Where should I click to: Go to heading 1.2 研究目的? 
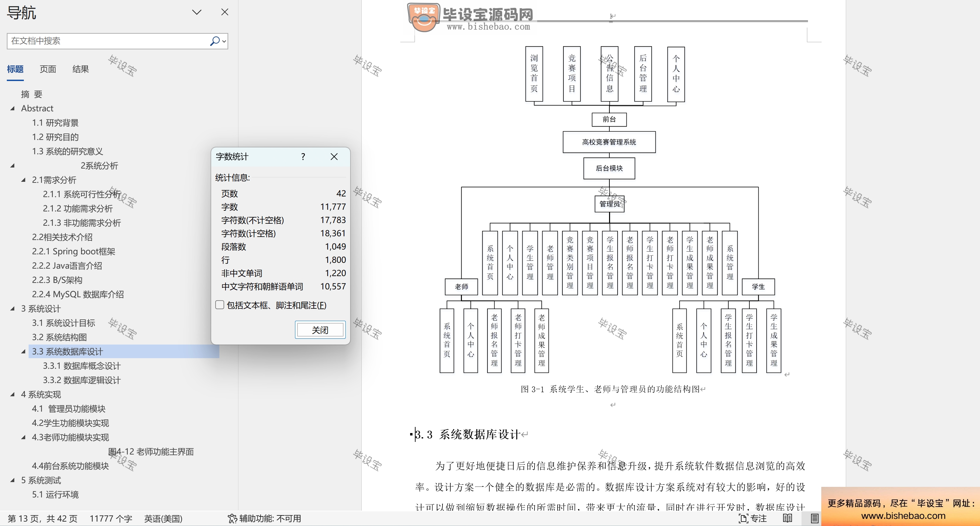55,137
